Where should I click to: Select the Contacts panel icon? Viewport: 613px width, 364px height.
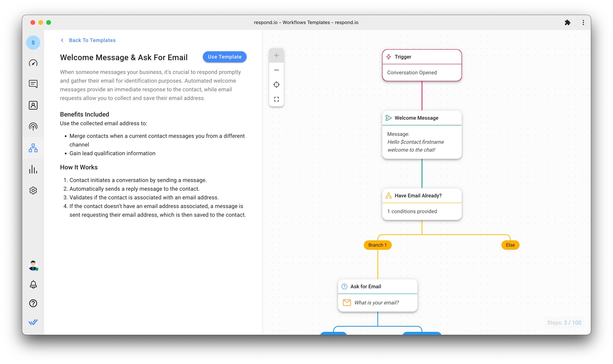(x=33, y=105)
